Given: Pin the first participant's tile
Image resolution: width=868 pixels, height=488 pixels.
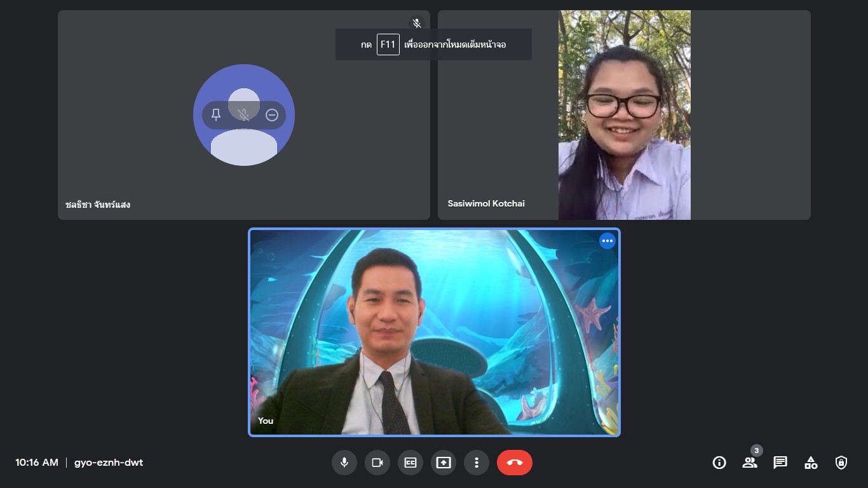Looking at the screenshot, I should click(216, 115).
